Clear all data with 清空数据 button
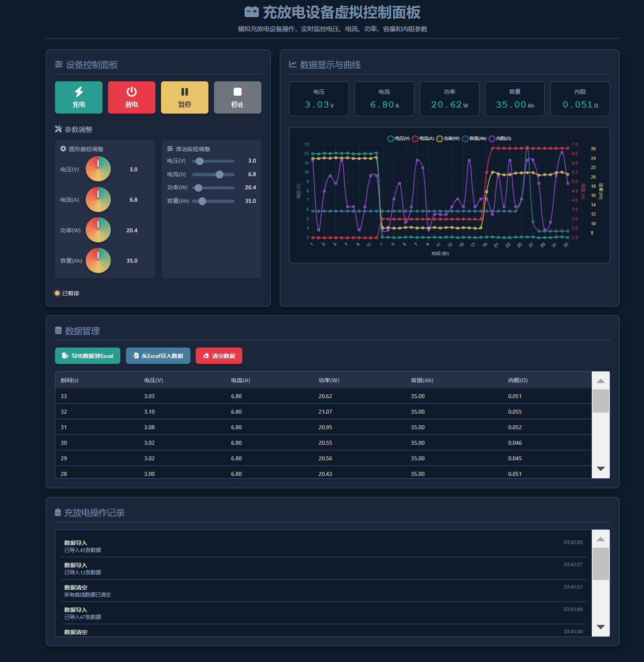 click(219, 356)
